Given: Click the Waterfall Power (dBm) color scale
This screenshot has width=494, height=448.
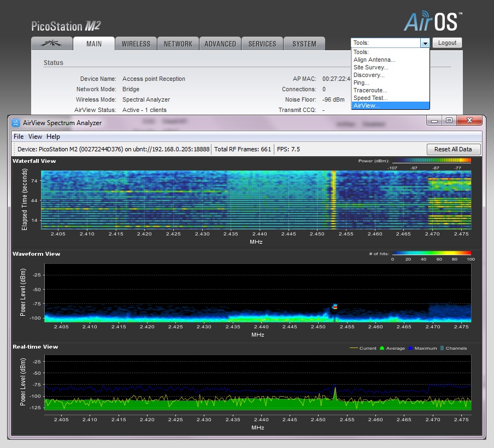Looking at the screenshot, I should 432,161.
